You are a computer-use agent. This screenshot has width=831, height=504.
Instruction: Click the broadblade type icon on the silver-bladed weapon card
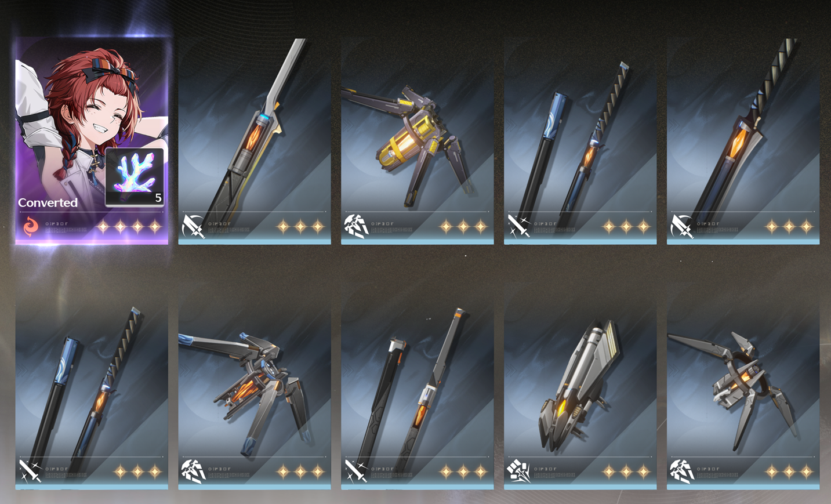point(193,226)
